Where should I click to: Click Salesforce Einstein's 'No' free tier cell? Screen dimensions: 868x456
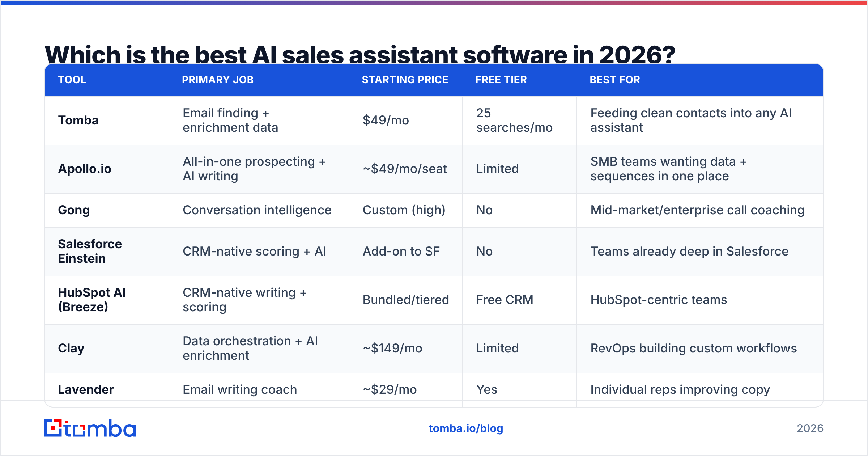point(520,252)
